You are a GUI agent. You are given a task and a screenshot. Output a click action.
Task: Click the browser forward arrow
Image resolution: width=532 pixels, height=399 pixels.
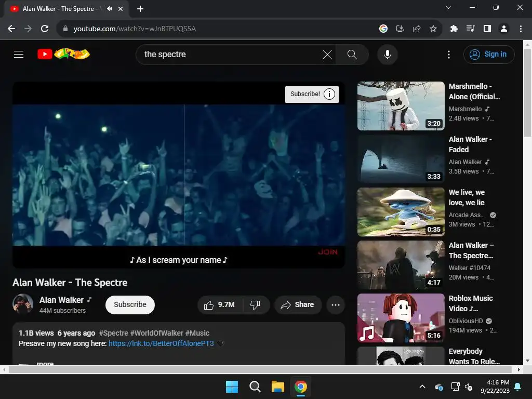28,29
